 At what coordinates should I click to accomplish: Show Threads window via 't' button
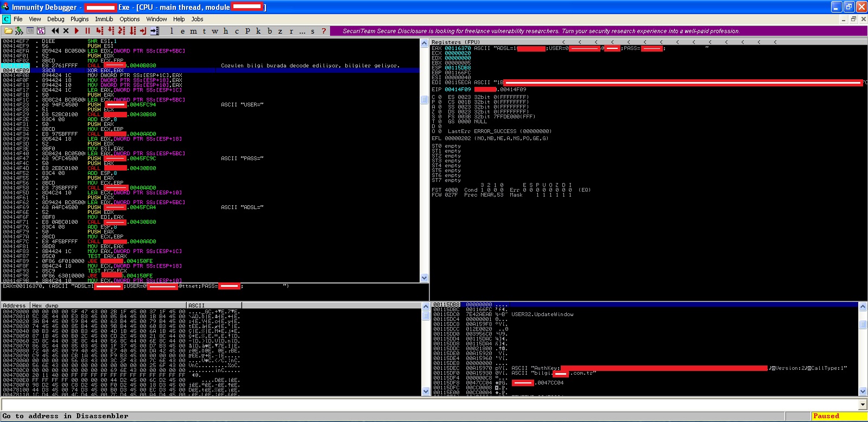point(204,31)
